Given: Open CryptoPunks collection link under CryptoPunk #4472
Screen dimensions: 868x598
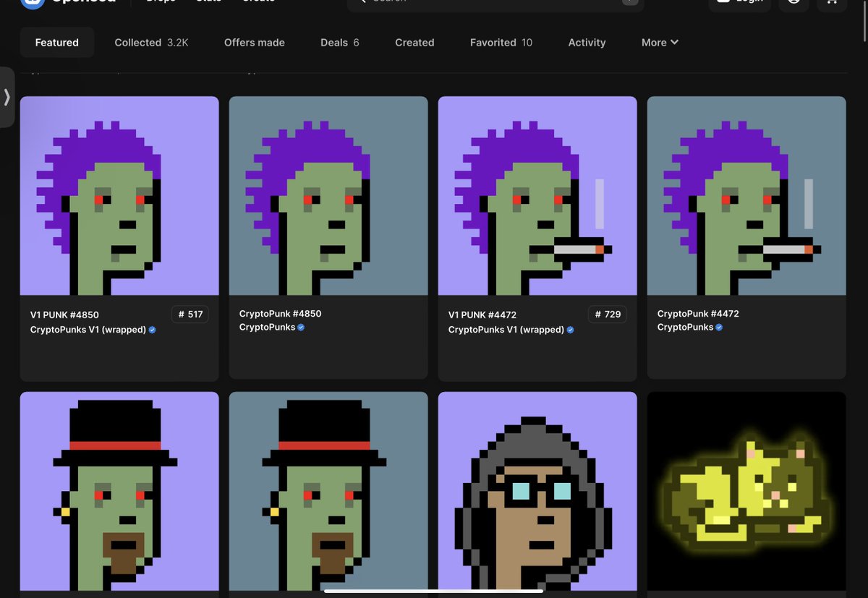Looking at the screenshot, I should 686,328.
